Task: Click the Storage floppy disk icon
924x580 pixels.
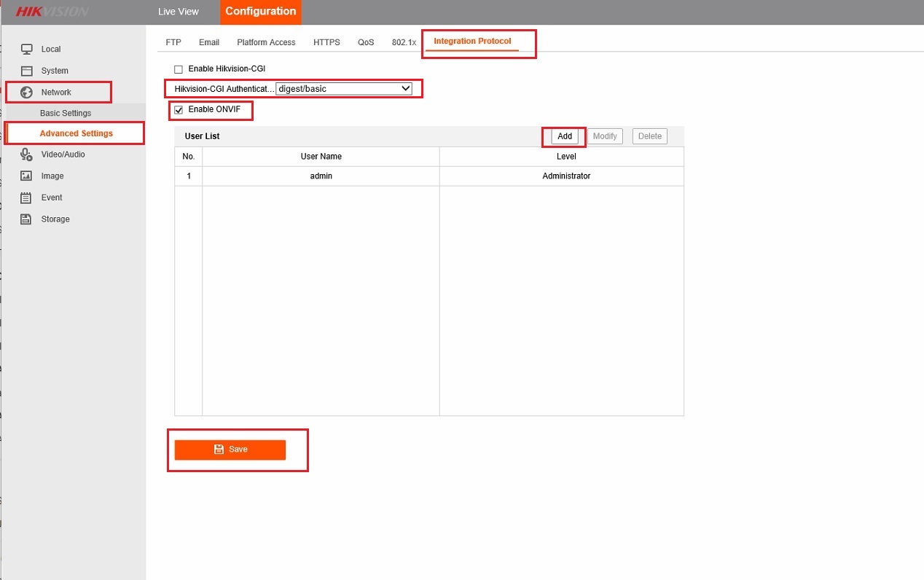Action: (x=27, y=219)
